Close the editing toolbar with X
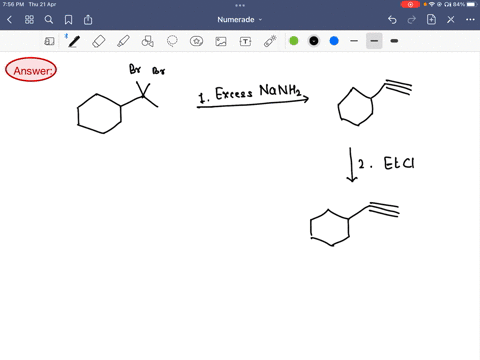Viewport: 480px width, 360px height. coord(451,20)
